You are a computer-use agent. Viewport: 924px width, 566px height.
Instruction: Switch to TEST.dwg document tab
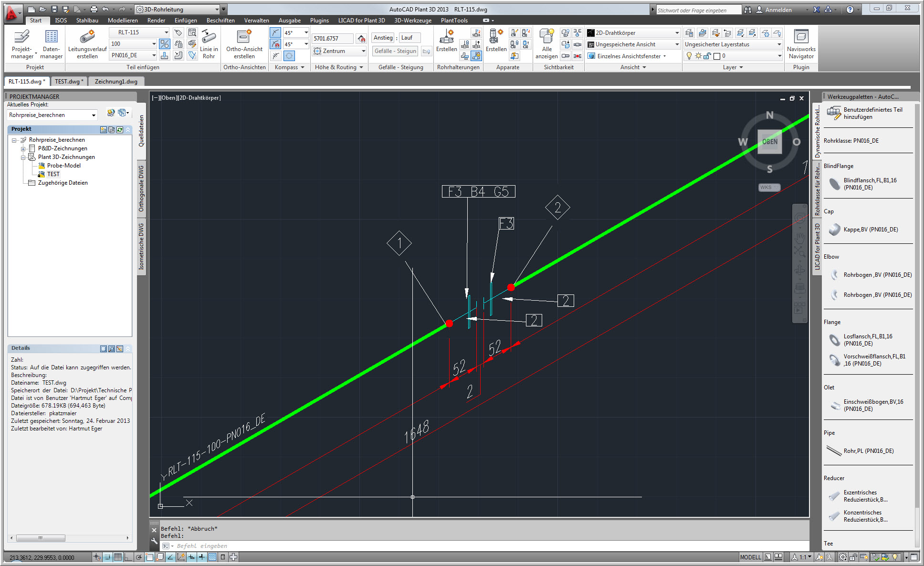coord(69,82)
